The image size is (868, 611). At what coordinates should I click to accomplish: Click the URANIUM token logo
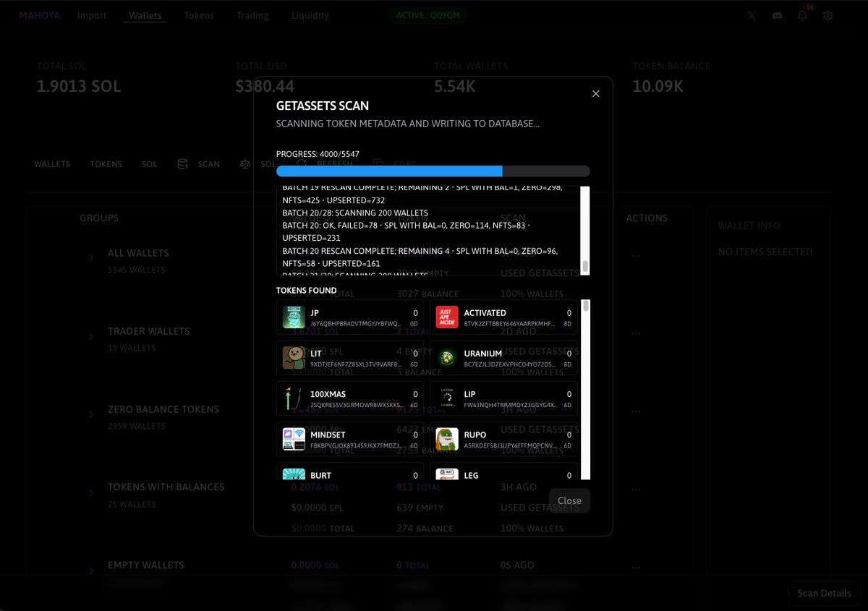point(446,357)
